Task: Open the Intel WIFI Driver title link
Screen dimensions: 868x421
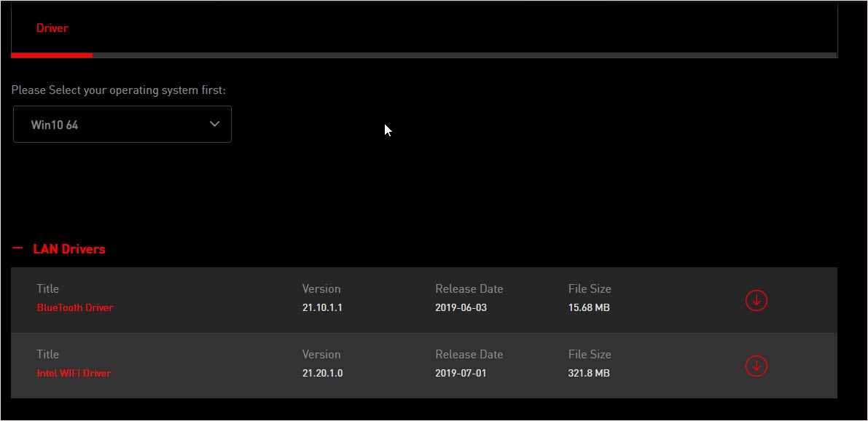Action: [x=74, y=373]
